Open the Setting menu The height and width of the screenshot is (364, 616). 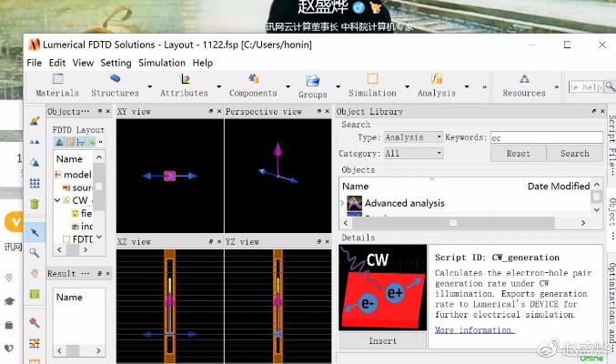pyautogui.click(x=116, y=63)
